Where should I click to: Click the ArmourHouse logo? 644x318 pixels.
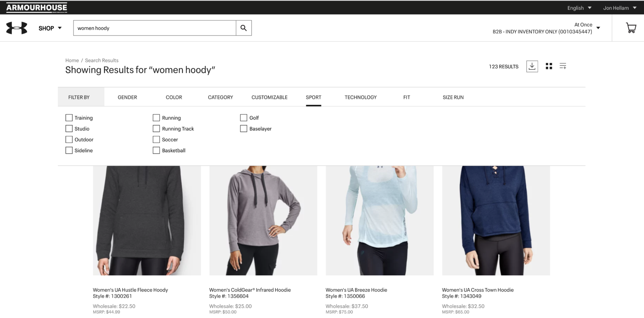pyautogui.click(x=36, y=7)
